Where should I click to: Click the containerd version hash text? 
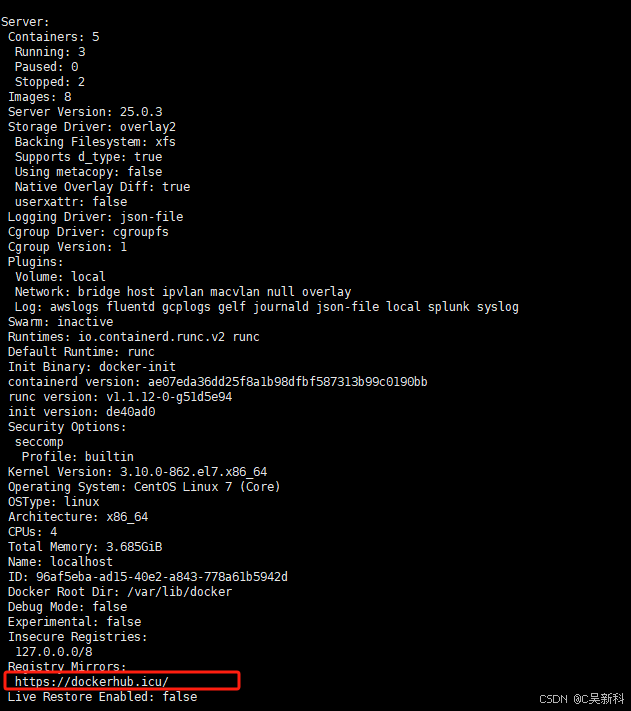pyautogui.click(x=287, y=382)
